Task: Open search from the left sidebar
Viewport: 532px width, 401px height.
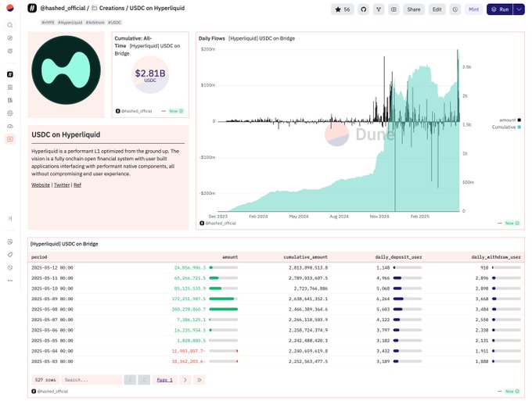Action: pos(9,25)
